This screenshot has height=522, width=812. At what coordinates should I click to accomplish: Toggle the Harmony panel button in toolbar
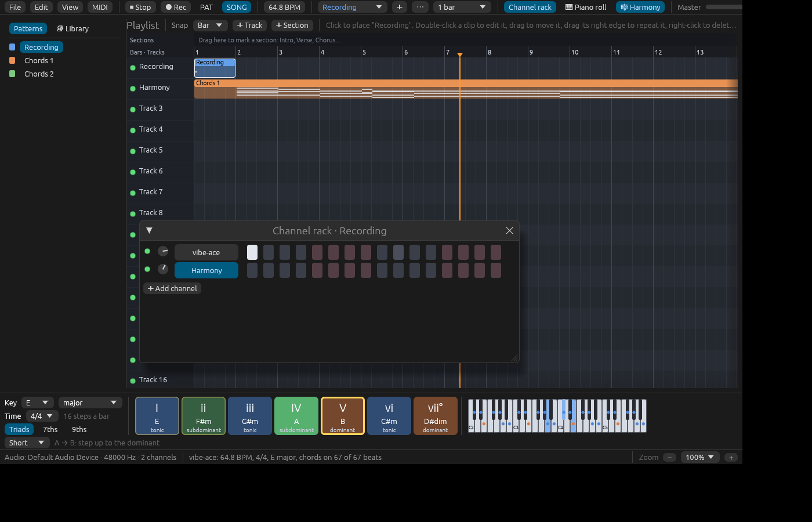point(640,7)
